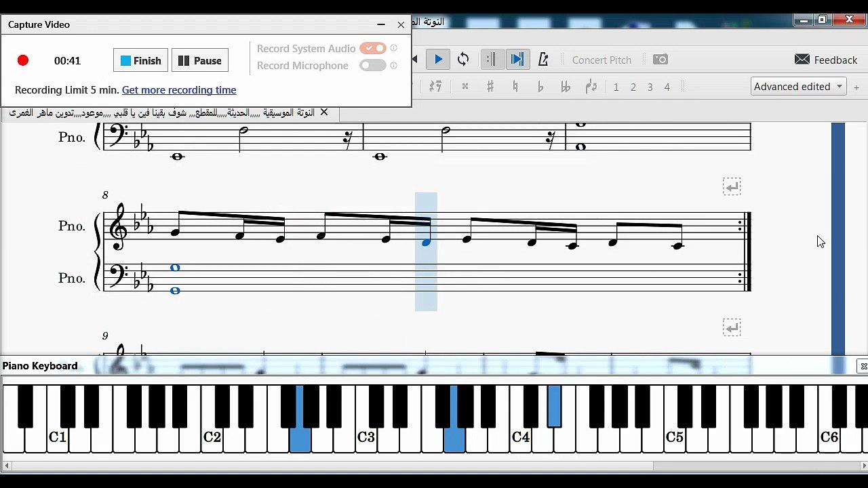Toggle play repeats button
Image resolution: width=868 pixels, height=488 pixels.
(x=492, y=60)
